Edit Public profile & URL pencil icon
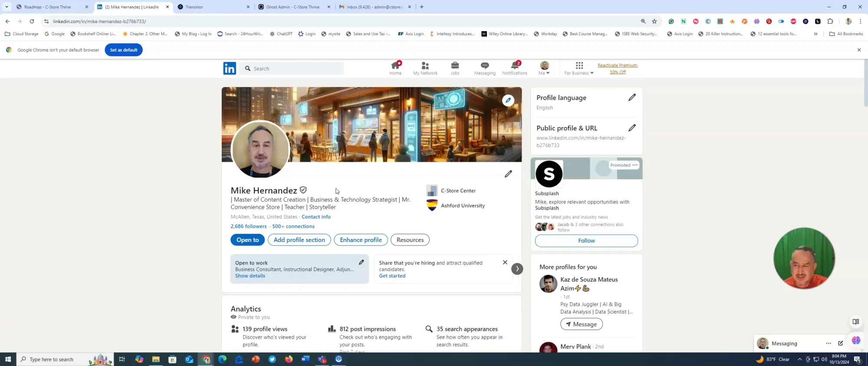This screenshot has width=868, height=366. [632, 128]
